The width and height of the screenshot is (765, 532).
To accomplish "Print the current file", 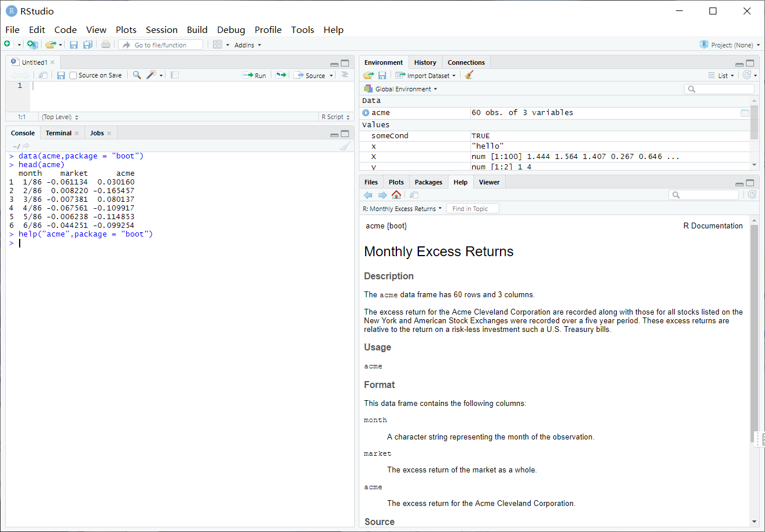I will click(106, 45).
